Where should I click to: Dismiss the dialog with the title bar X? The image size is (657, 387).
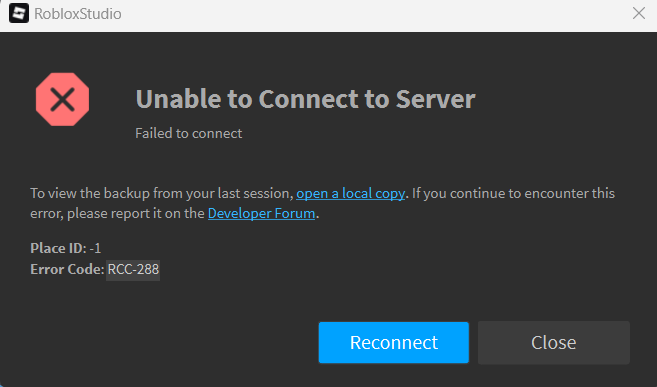(639, 13)
